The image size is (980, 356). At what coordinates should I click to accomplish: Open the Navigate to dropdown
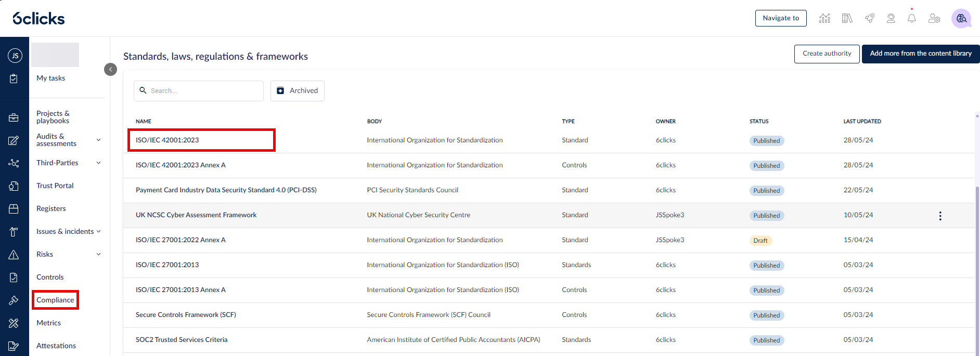click(x=781, y=18)
